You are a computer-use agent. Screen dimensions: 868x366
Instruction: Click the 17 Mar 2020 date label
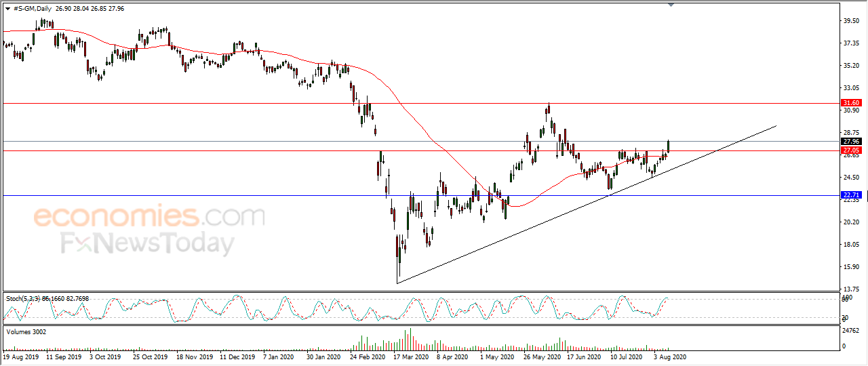[x=411, y=355]
